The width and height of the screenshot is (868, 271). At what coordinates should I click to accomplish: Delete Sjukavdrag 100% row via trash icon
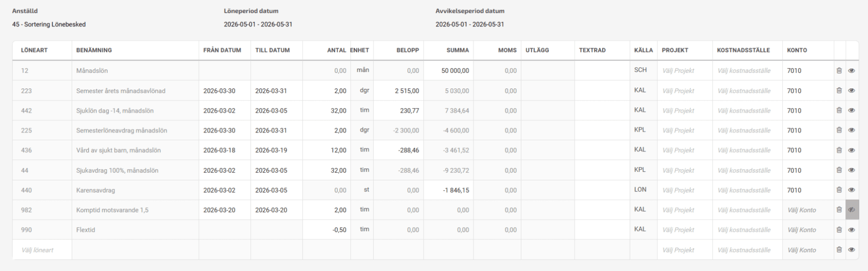tap(839, 170)
